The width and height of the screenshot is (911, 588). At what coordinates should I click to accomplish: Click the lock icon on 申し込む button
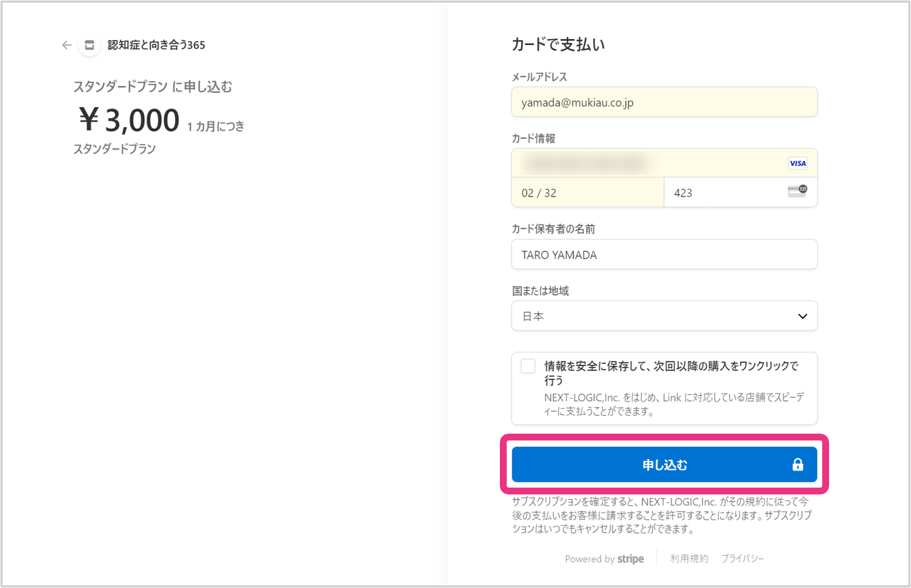pyautogui.click(x=797, y=465)
